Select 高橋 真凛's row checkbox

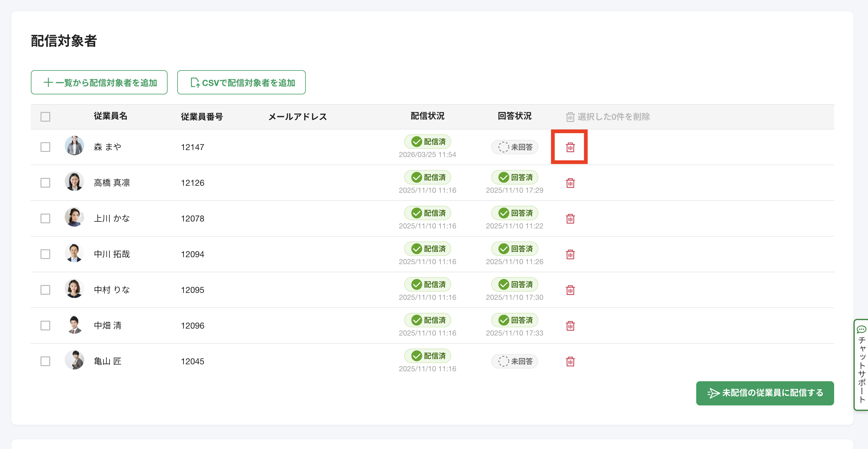(45, 183)
